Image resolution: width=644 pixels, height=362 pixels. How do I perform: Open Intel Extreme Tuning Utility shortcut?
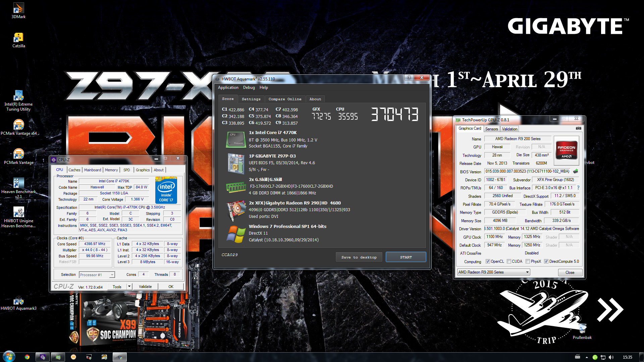pyautogui.click(x=18, y=101)
